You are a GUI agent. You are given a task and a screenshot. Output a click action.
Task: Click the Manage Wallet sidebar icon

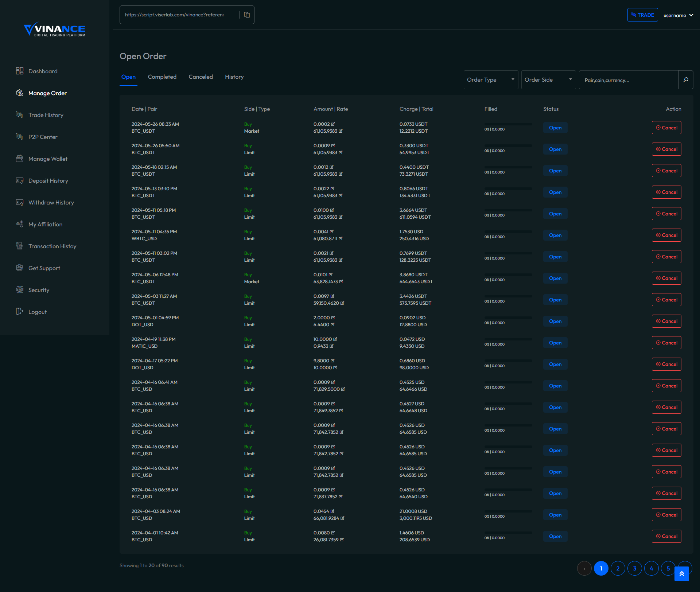20,159
